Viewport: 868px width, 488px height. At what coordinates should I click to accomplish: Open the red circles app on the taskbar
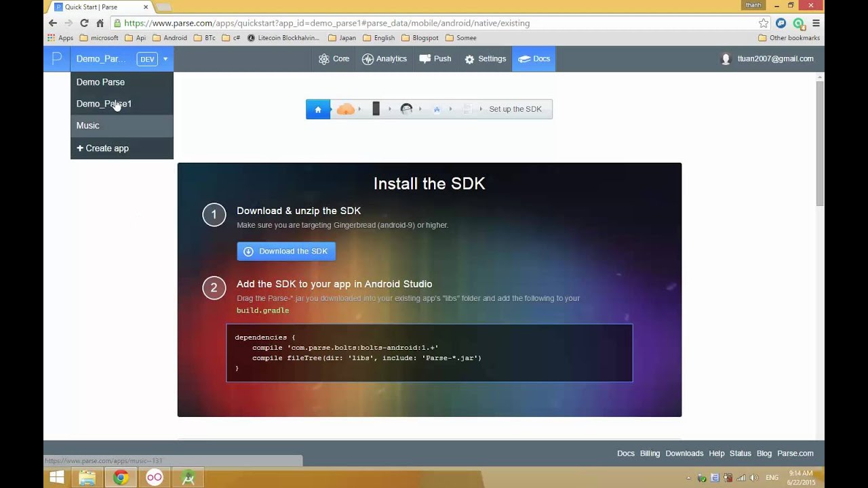[x=155, y=478]
